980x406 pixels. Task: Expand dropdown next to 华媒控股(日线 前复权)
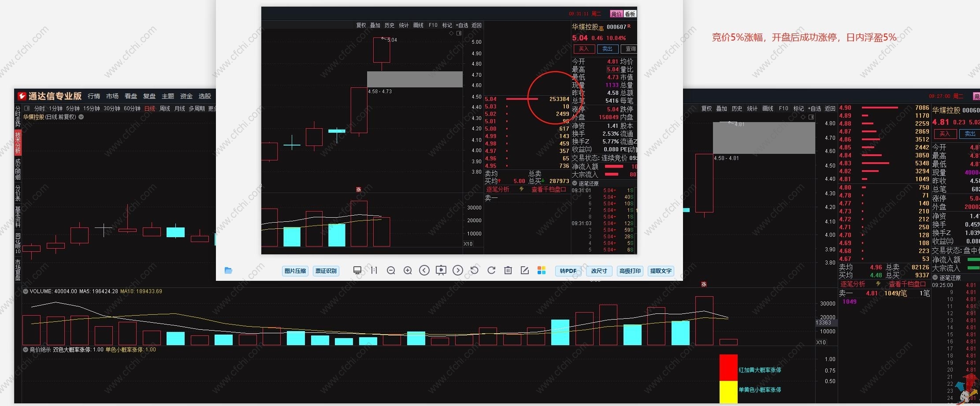pyautogui.click(x=81, y=117)
